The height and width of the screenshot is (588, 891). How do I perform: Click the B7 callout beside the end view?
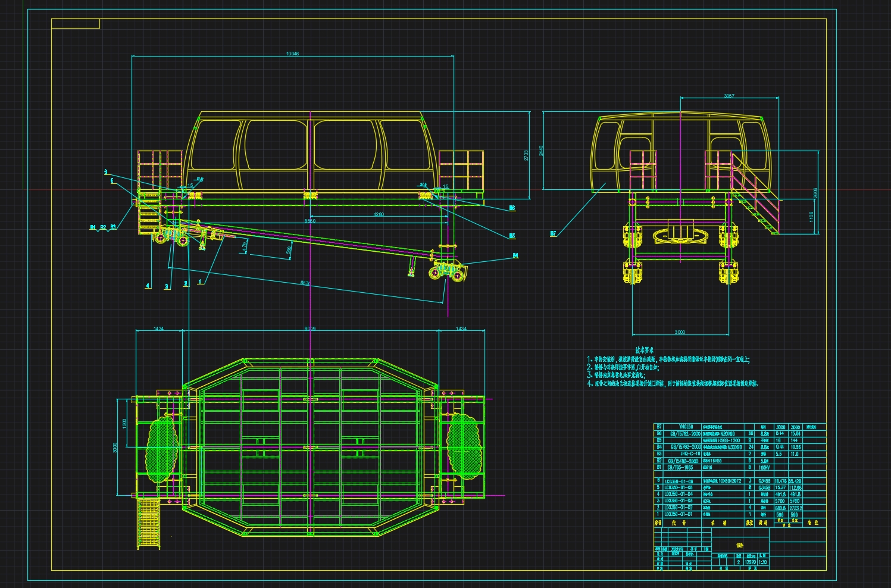[x=553, y=234]
